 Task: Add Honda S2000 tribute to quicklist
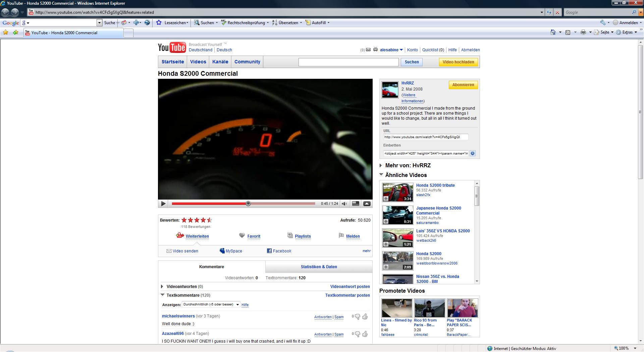386,199
